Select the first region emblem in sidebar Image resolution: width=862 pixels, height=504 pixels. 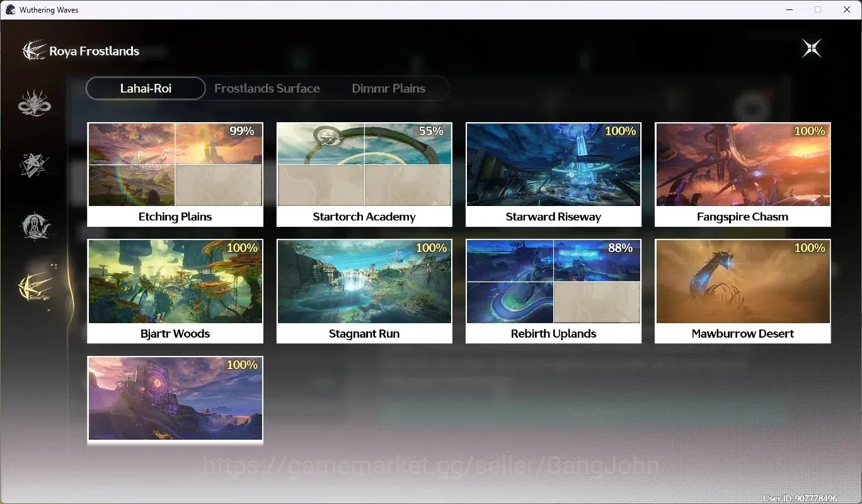35,103
